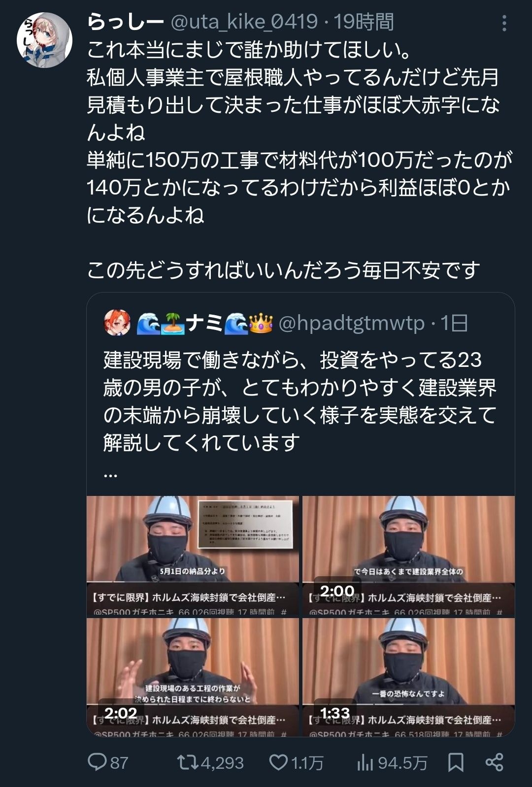
Task: Open the 19時間 timestamp of the tweet
Action: 364,22
